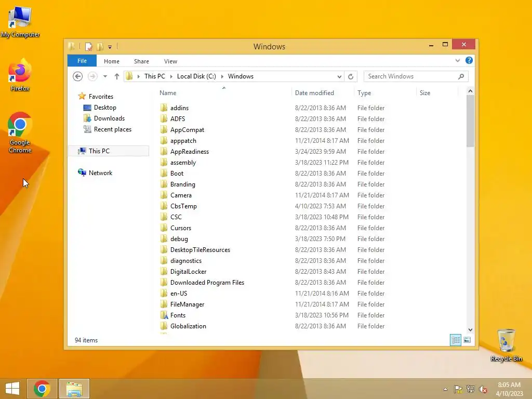Open the File menu tab
The image size is (532, 399).
(82, 61)
